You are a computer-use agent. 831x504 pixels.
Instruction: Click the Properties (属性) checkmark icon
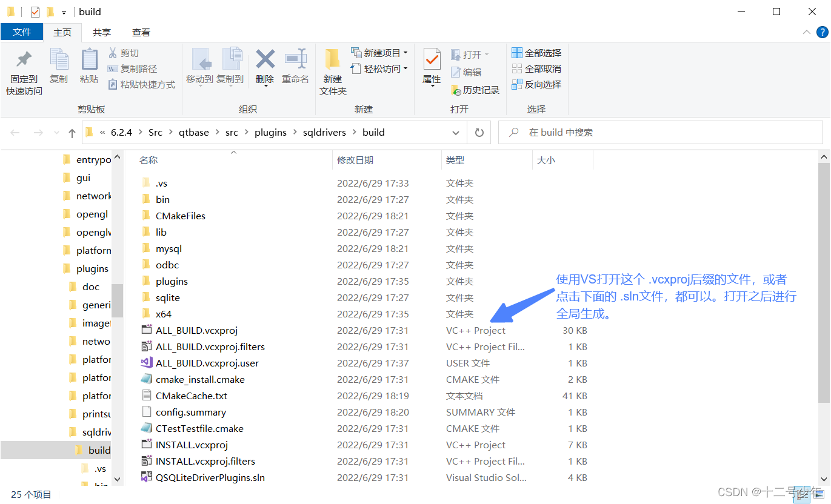(432, 59)
